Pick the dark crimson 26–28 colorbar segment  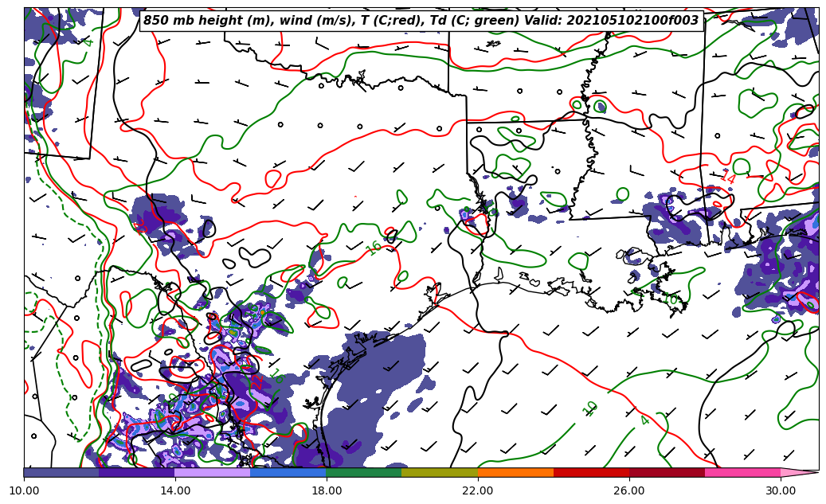(666, 472)
